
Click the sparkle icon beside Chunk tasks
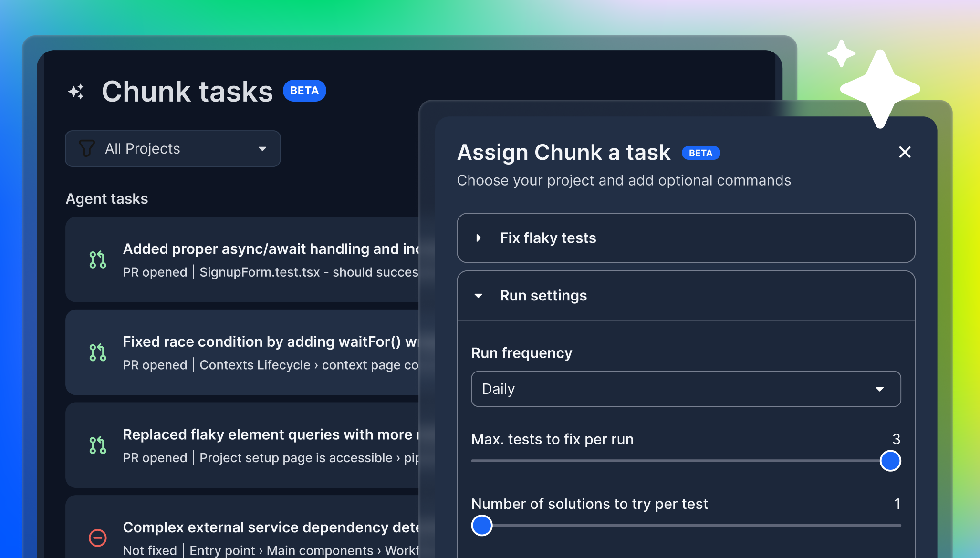click(76, 92)
